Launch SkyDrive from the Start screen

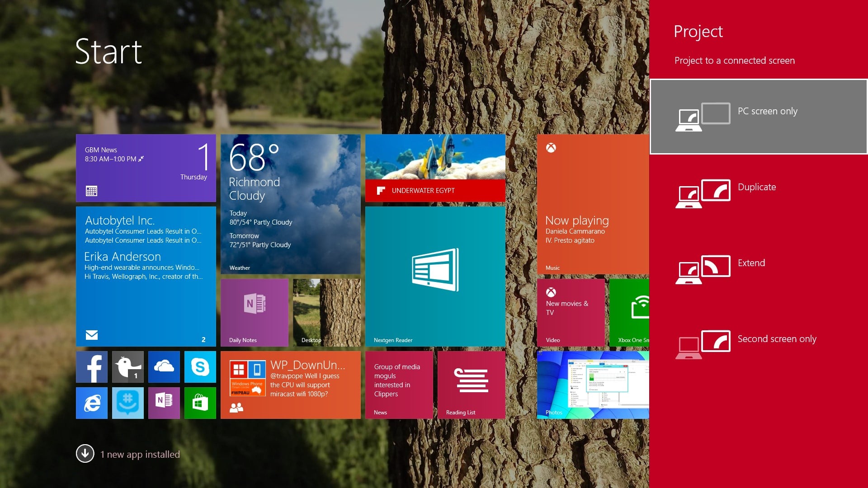point(164,367)
